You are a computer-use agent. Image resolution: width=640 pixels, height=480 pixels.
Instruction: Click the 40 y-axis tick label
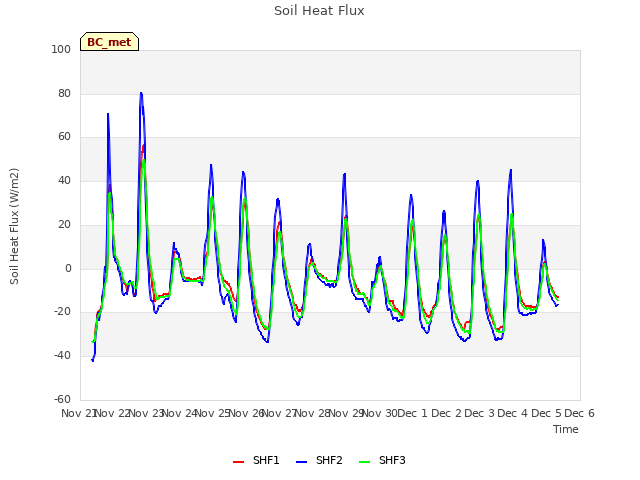tap(64, 180)
